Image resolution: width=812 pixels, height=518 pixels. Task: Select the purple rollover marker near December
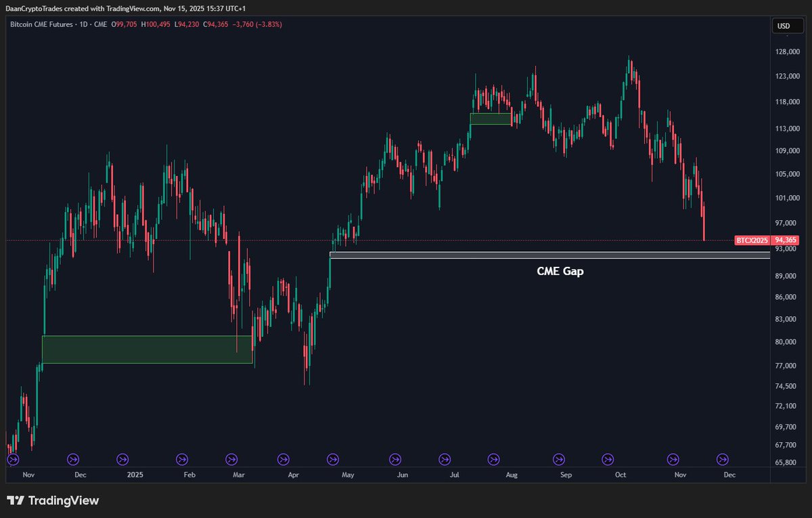pos(73,459)
